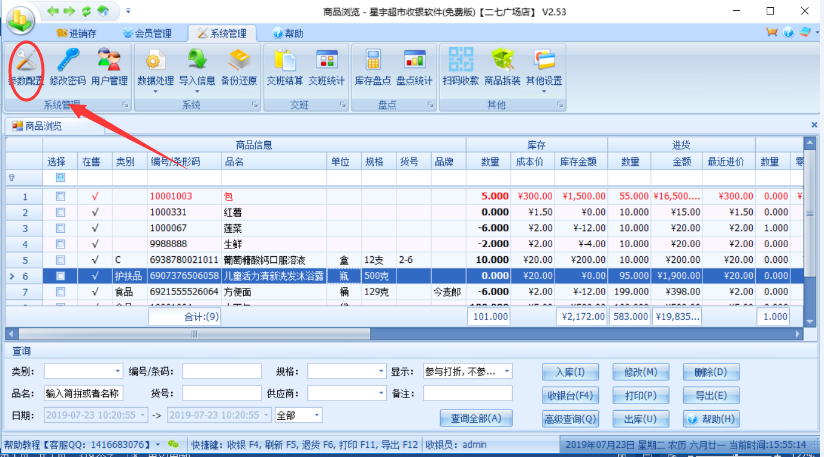
Task: Open 数据处理 data processing
Action: pyautogui.click(x=155, y=70)
